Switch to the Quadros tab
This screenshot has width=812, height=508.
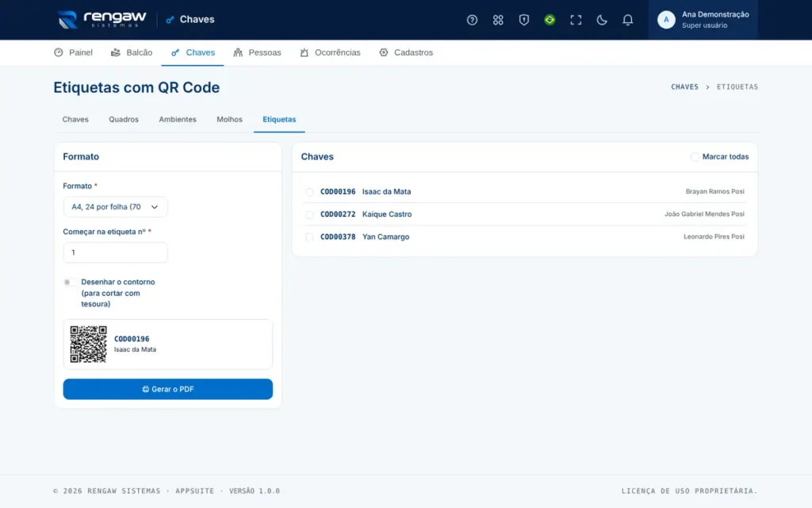coord(123,119)
